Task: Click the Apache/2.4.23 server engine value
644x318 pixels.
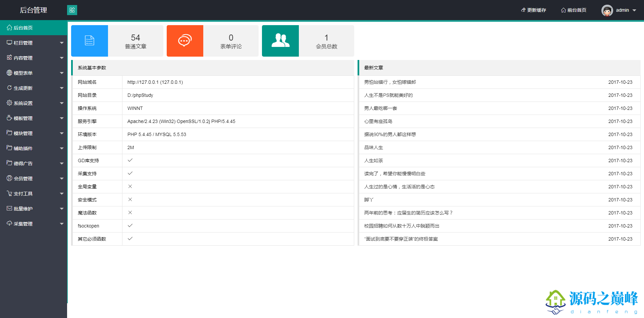Action: 181,121
